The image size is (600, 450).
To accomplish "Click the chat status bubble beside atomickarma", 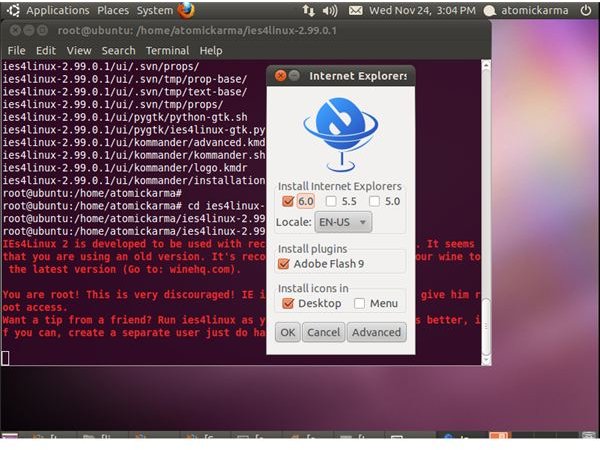I will click(489, 11).
